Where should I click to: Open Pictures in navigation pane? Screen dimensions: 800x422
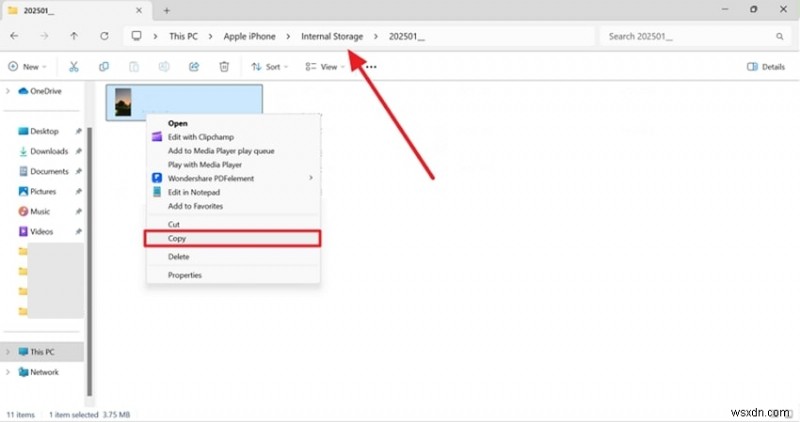(37, 191)
